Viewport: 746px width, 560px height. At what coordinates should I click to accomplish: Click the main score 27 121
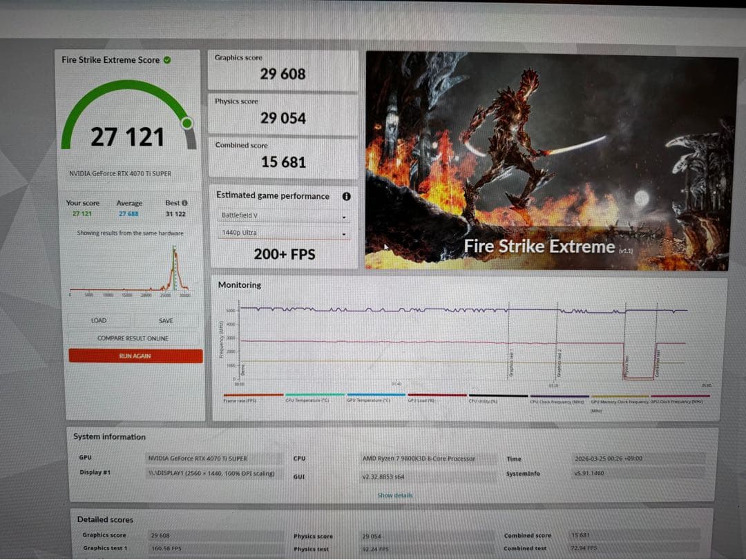[x=128, y=137]
